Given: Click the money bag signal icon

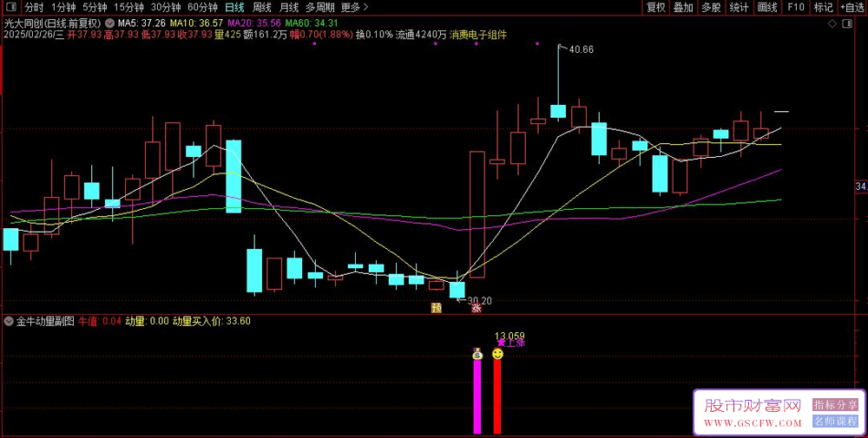Looking at the screenshot, I should pos(477,354).
